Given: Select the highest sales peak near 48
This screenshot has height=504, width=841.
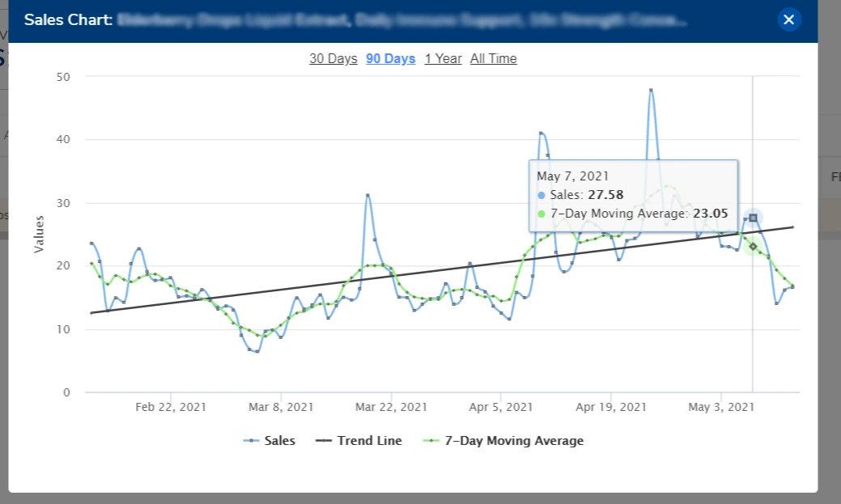Looking at the screenshot, I should pos(651,91).
